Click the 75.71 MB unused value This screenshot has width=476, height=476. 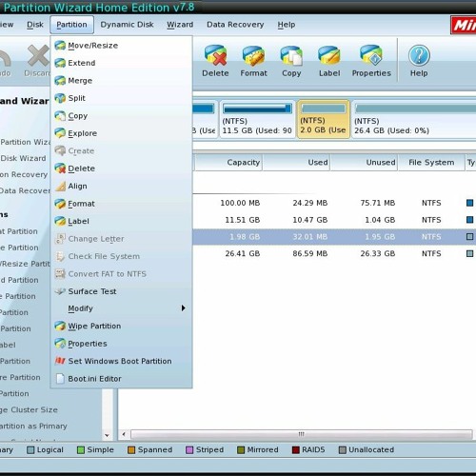378,203
